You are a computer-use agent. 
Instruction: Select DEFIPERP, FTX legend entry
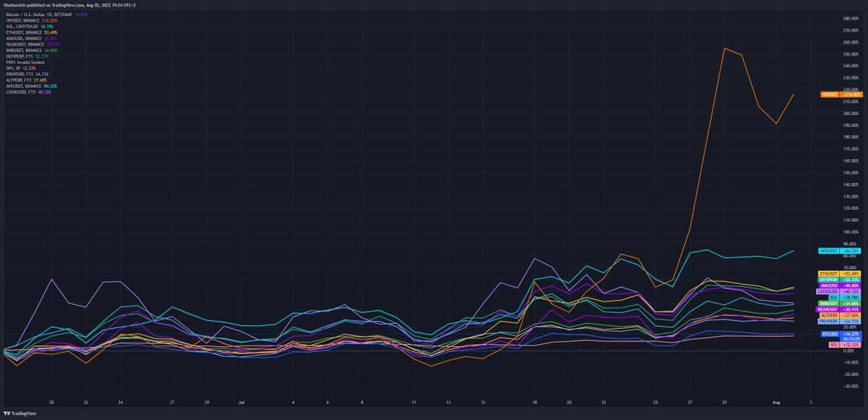coord(27,56)
